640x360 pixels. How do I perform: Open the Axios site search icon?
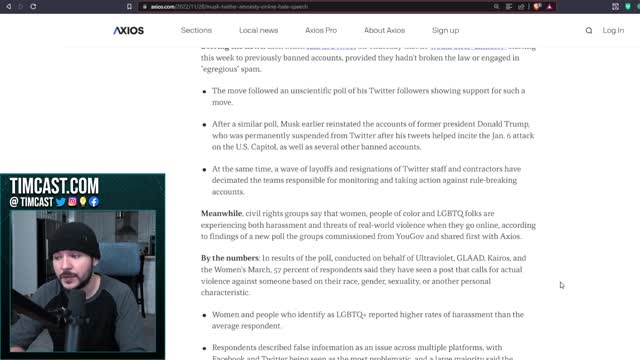[589, 30]
